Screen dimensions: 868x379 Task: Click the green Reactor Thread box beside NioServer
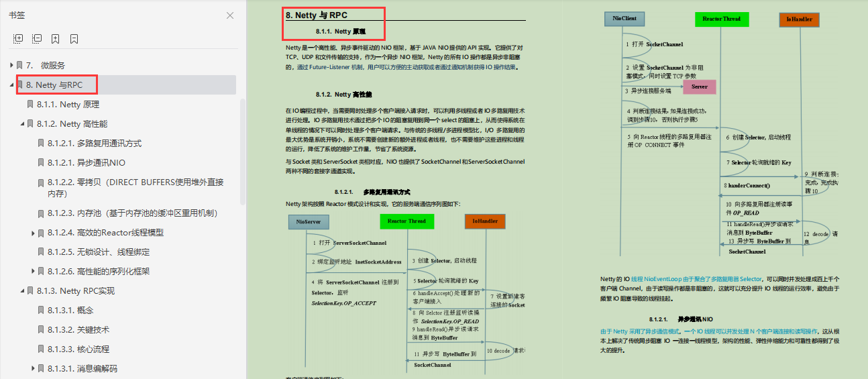tap(406, 221)
